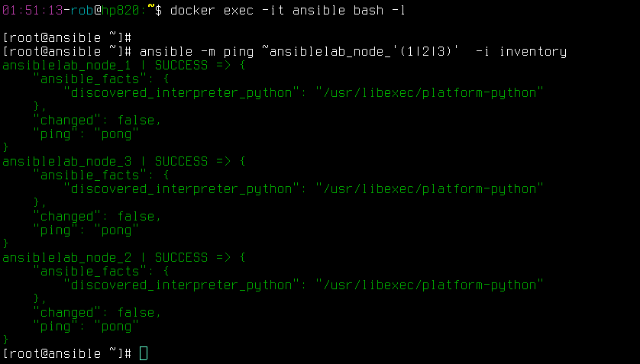Click the empty [root@ansible ~]# prompt line
Viewport: 640px width, 364px height.
(67, 38)
